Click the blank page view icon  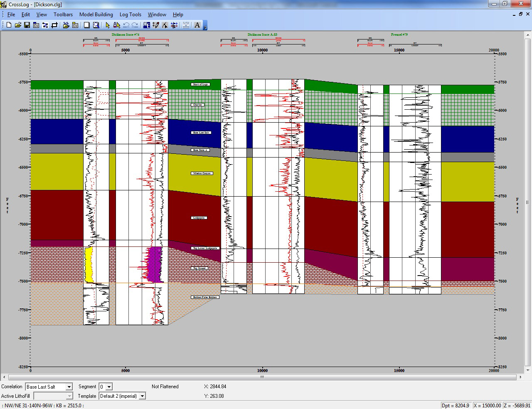click(87, 25)
